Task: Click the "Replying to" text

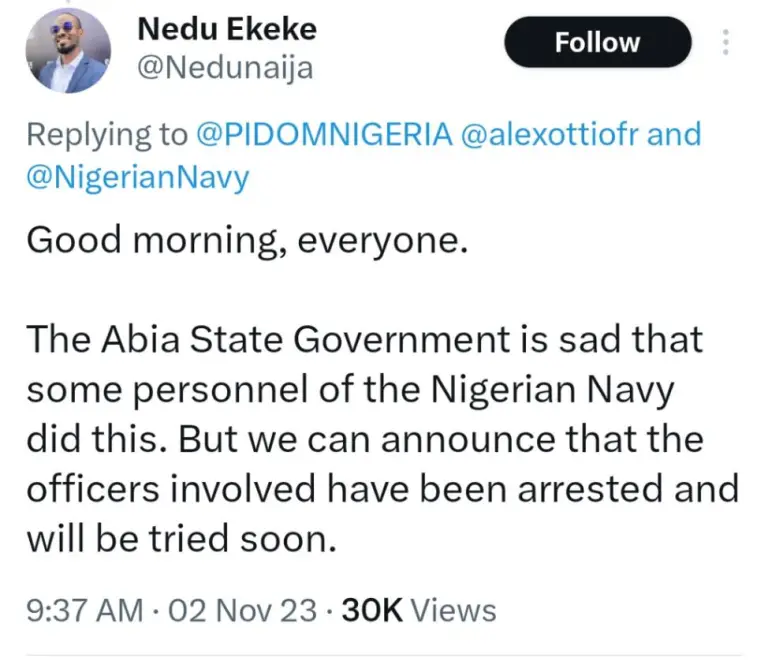Action: pyautogui.click(x=106, y=134)
